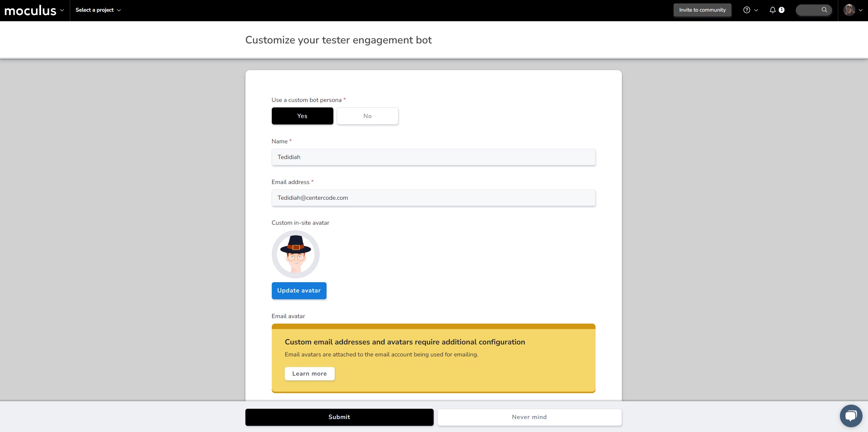
Task: Open the help question mark icon
Action: (x=746, y=10)
